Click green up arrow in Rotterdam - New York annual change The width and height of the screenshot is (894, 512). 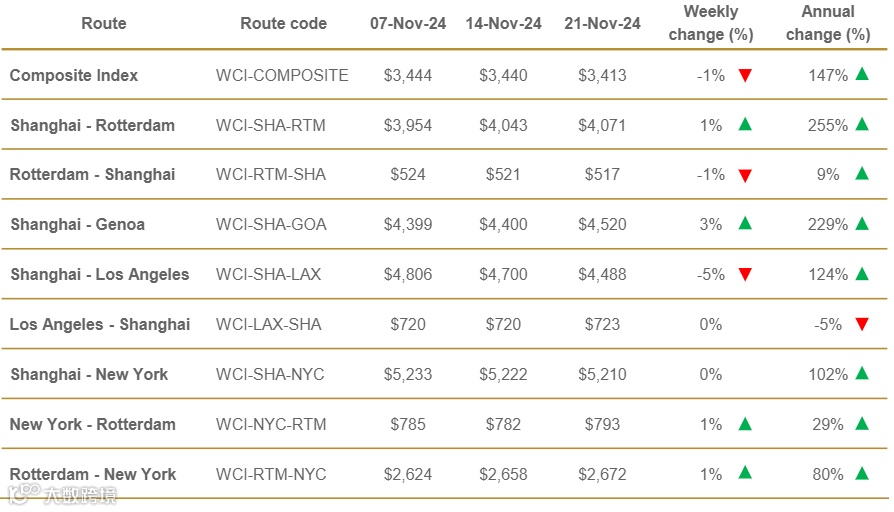(862, 473)
